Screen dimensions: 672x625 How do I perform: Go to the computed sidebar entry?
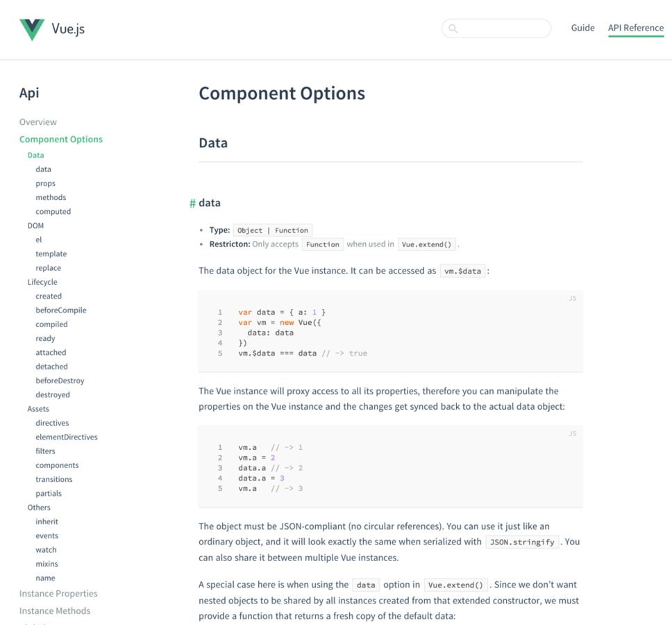pyautogui.click(x=53, y=212)
